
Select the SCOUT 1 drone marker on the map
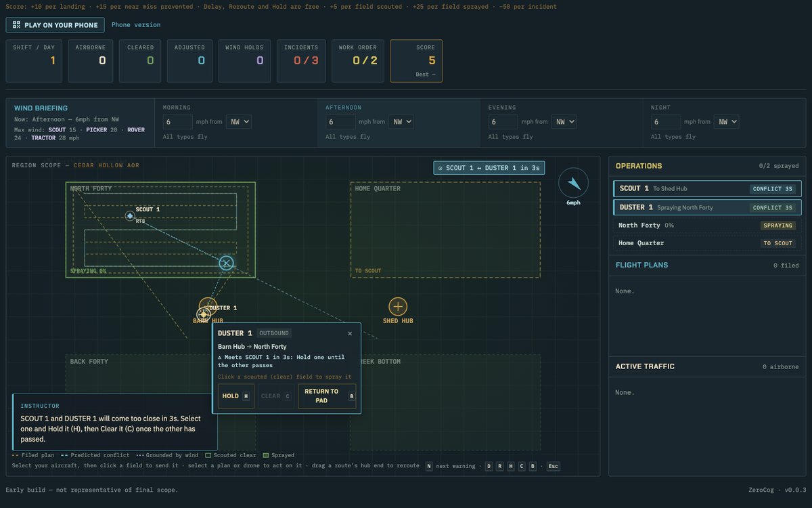click(x=130, y=215)
